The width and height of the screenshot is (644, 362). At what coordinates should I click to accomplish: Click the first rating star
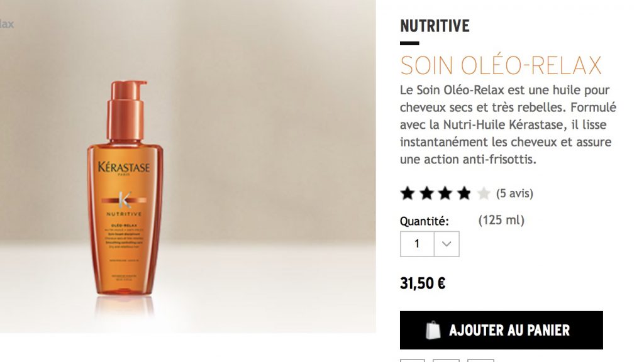pos(408,193)
